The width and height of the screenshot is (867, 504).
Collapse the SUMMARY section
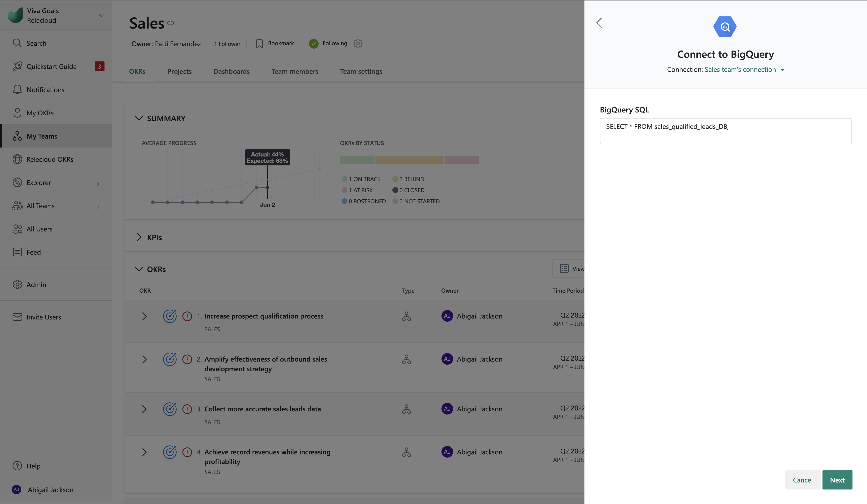[139, 118]
